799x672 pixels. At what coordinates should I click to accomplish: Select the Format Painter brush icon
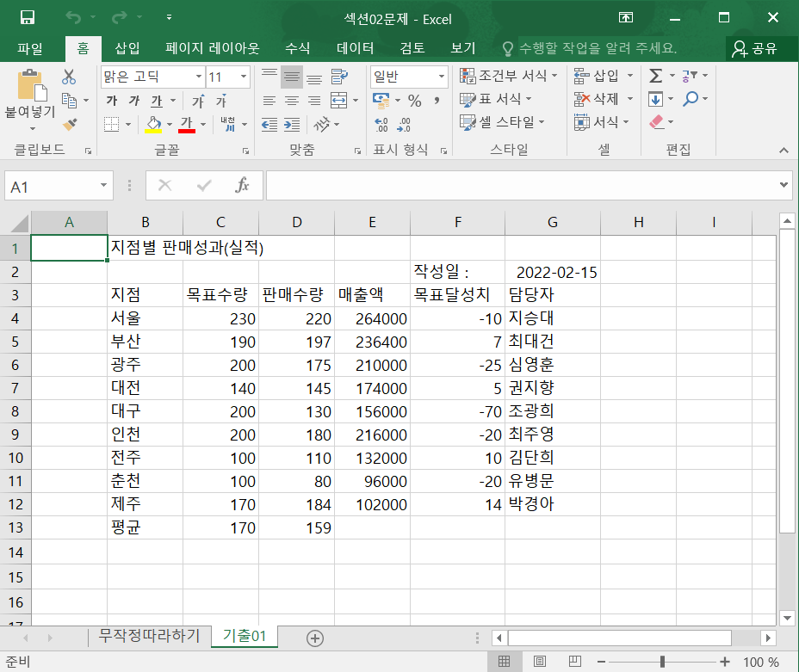point(70,124)
